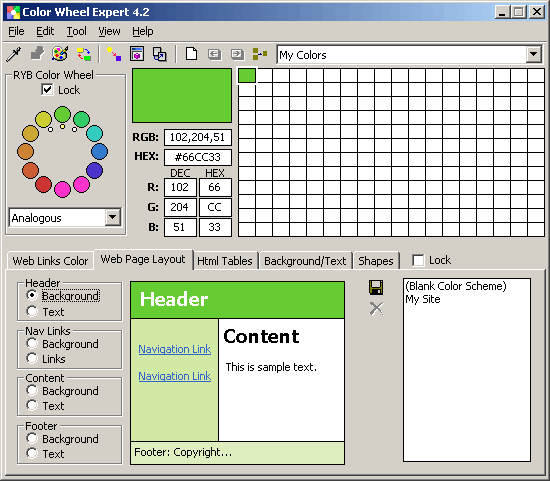Image resolution: width=550 pixels, height=481 pixels.
Task: Click the Footer: Copyright bar in preview
Action: pos(237,453)
